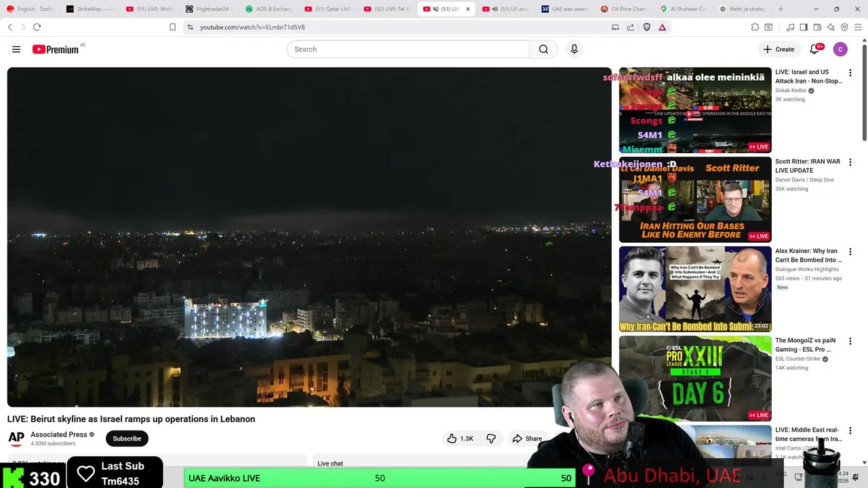
Task: Open browser extensions puzzle icon
Action: click(755, 27)
